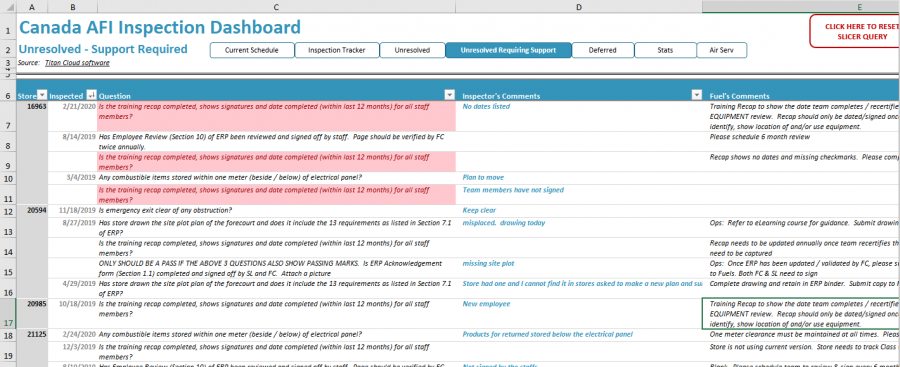Click inspected date 8/27/2019
Screen dimensions: 900x367
[x=79, y=222]
